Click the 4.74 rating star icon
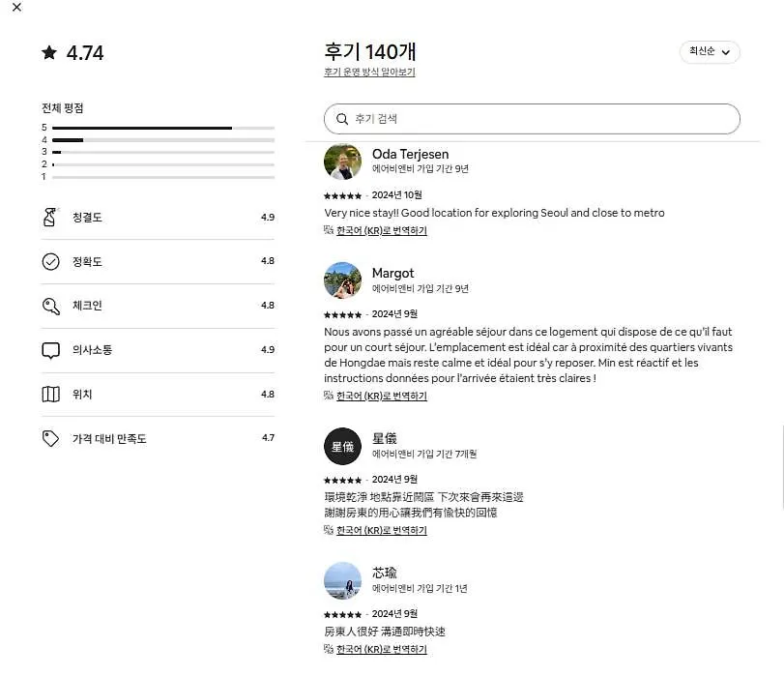 pyautogui.click(x=49, y=52)
